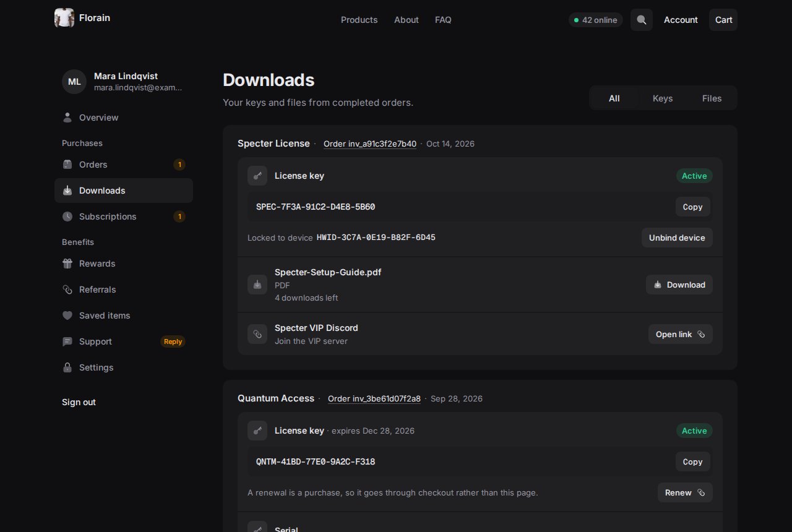Click Renew for Quantum Access license
This screenshot has width=792, height=532.
685,492
